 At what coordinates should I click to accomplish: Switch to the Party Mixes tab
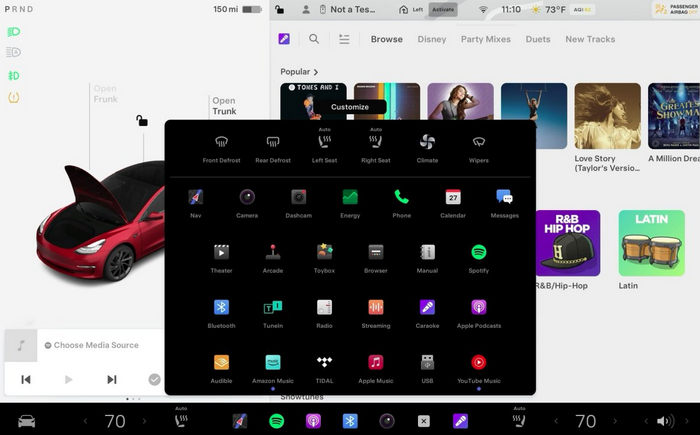(485, 39)
